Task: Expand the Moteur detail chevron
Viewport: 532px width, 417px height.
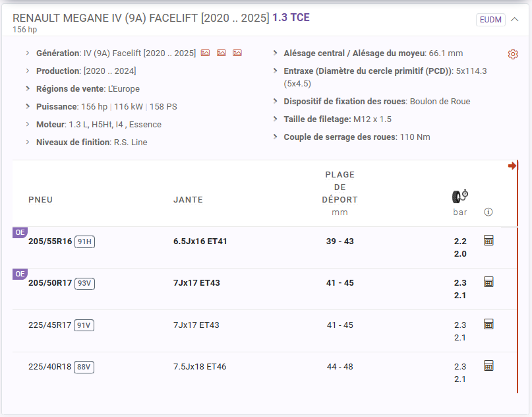Action: coord(28,124)
